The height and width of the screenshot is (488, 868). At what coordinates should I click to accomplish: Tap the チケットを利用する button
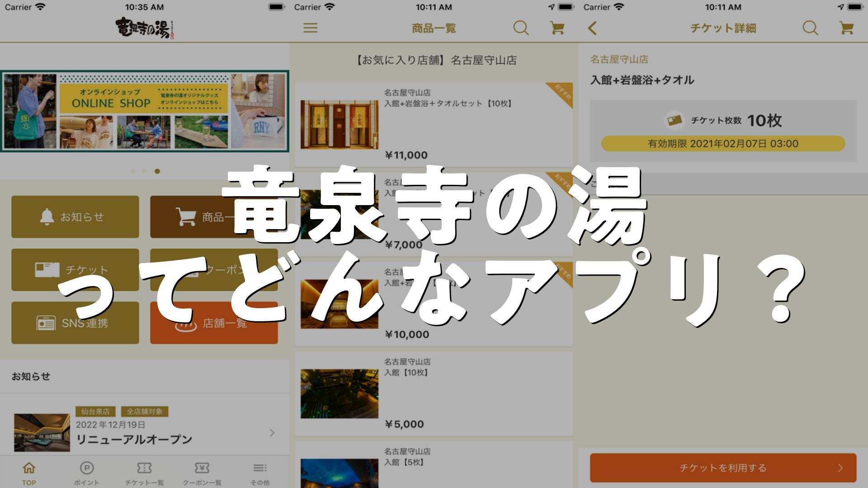[x=723, y=468]
